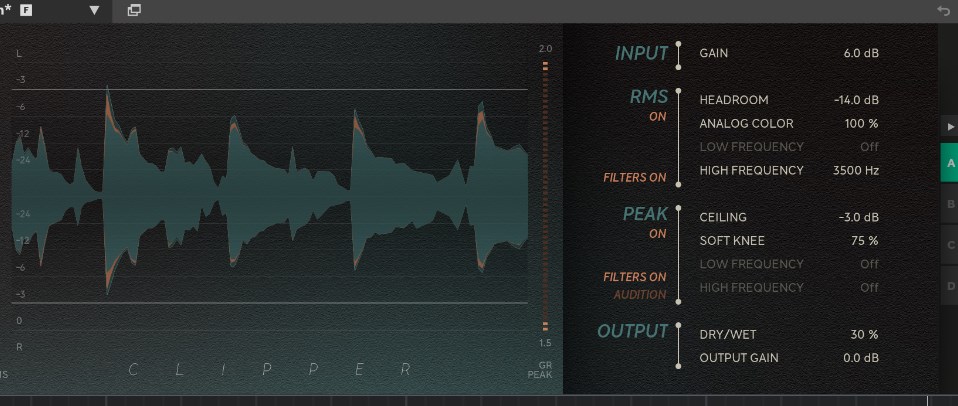Toggle RMS FILTERS ON

tap(634, 178)
